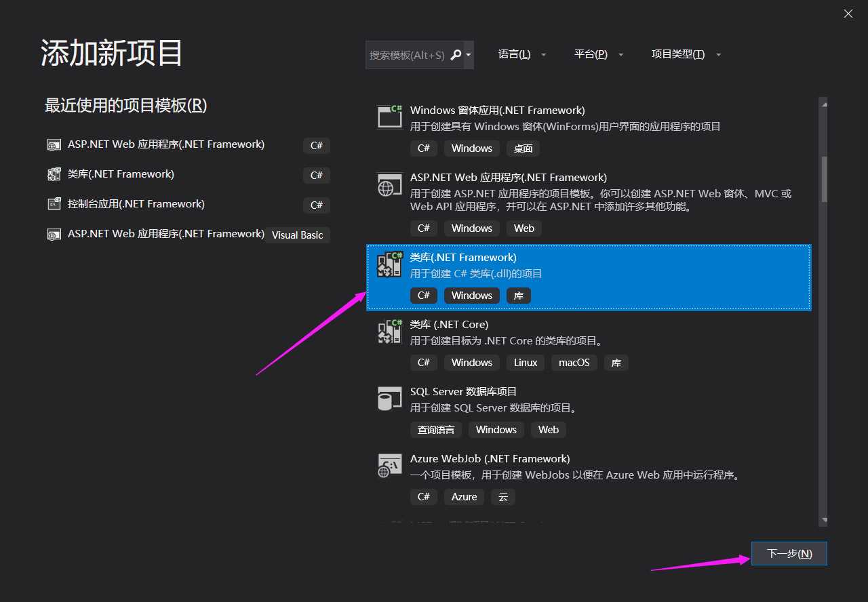Open the search box dropdown arrow
This screenshot has height=602, width=868.
pos(469,54)
